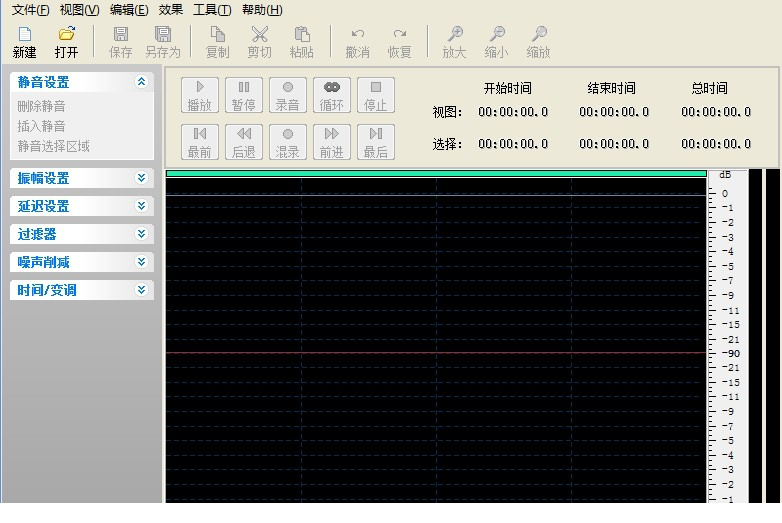Screen dimensions: 782x523
Task: Click the 视图 start time value
Action: click(513, 112)
